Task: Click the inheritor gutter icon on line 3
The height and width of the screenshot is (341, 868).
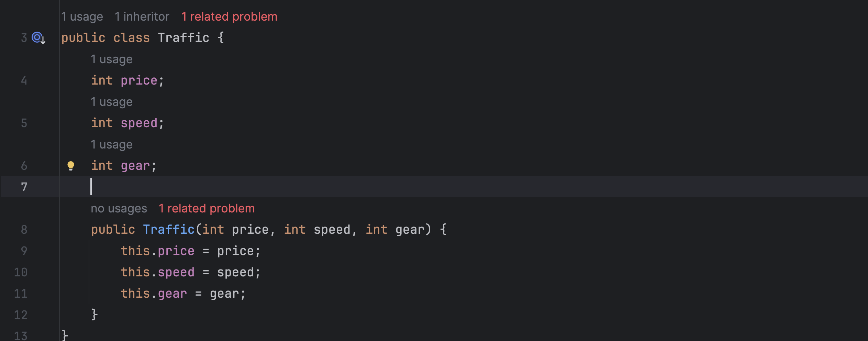Action: pyautogui.click(x=38, y=37)
